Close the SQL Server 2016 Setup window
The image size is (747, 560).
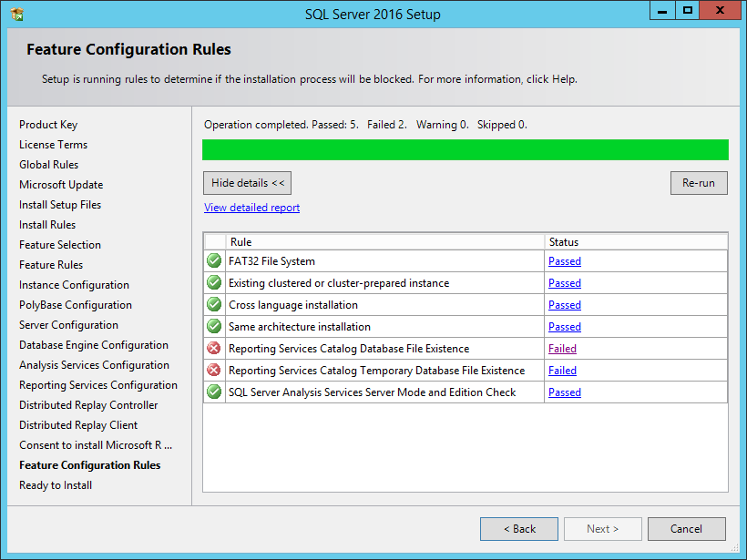coord(720,11)
